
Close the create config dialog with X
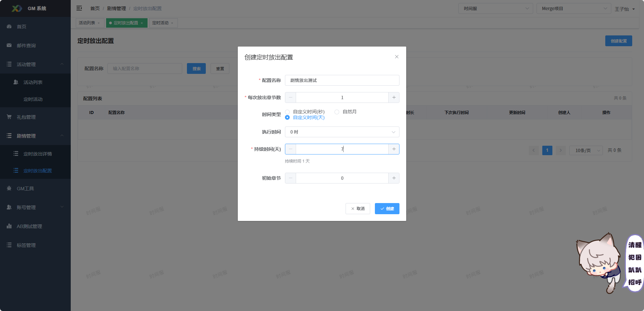396,57
